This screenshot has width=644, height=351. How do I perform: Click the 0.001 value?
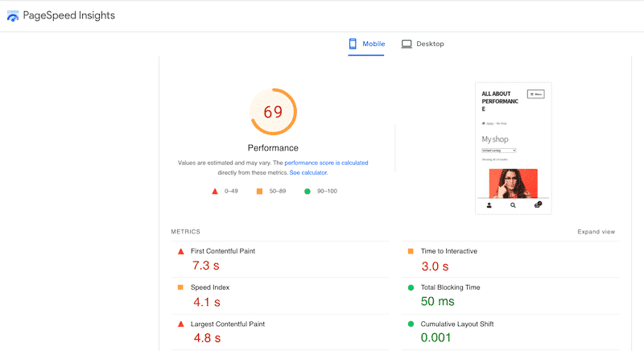point(436,338)
